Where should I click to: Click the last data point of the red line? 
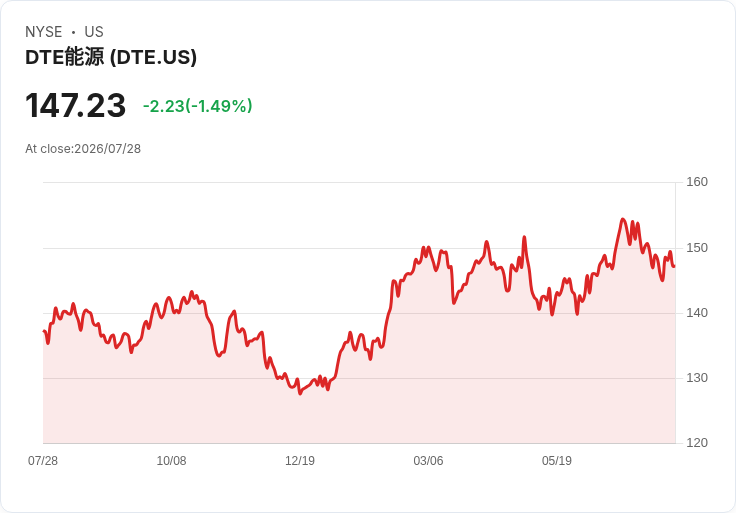point(675,266)
